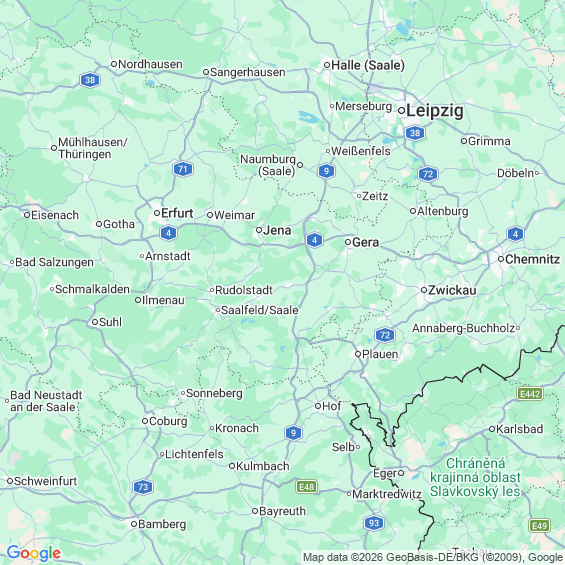Open the Google logo link

(x=34, y=553)
